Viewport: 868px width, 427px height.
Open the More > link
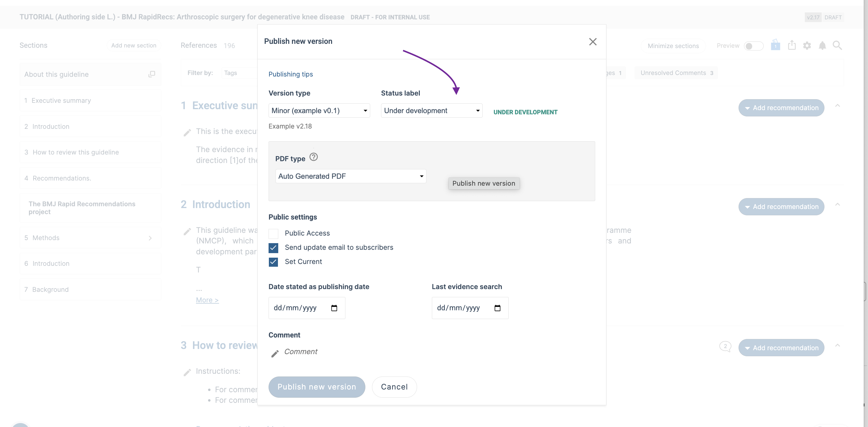tap(207, 300)
